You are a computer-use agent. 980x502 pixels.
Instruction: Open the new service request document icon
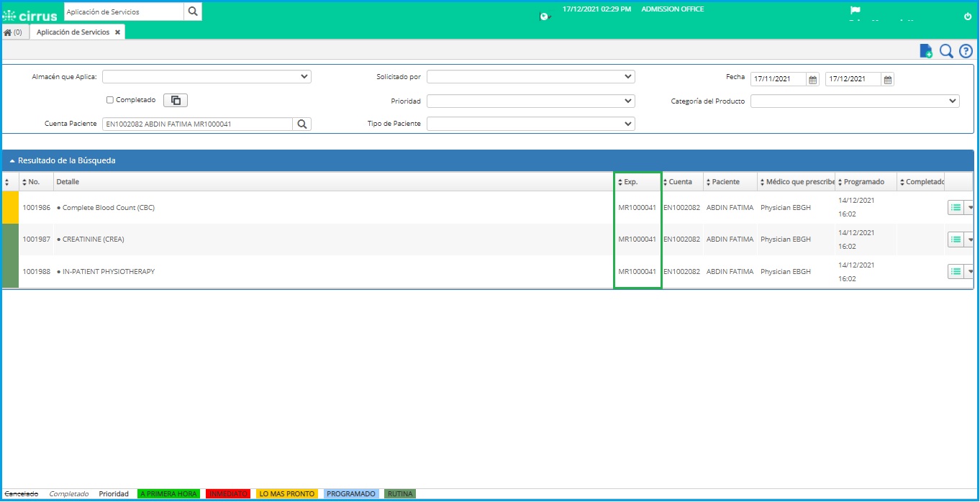pos(925,50)
